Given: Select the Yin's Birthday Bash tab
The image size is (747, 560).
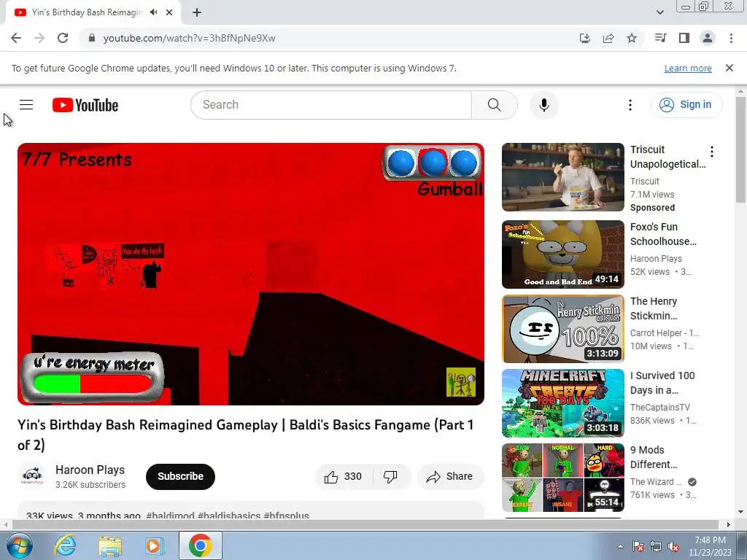Looking at the screenshot, I should [x=87, y=12].
